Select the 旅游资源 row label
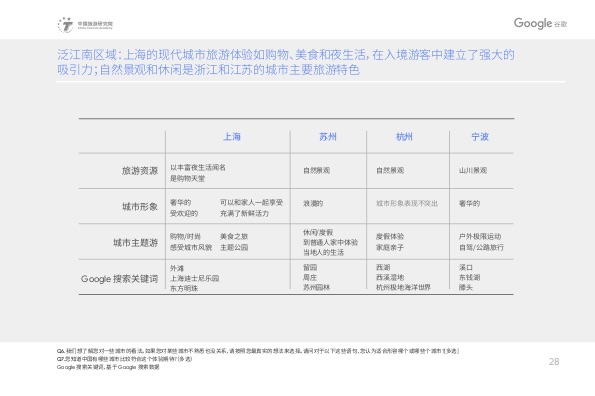The image size is (595, 396). (x=140, y=171)
